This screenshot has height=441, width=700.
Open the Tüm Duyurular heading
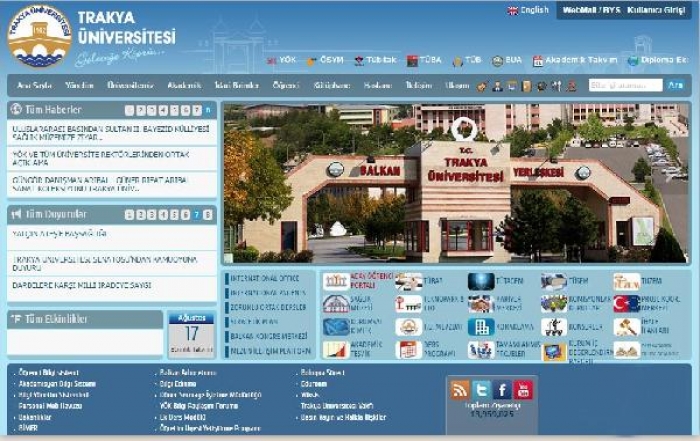click(55, 214)
